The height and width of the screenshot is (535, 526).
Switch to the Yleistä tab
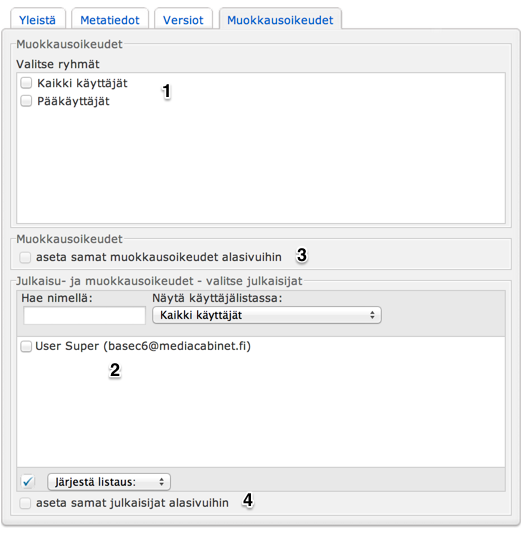point(38,20)
